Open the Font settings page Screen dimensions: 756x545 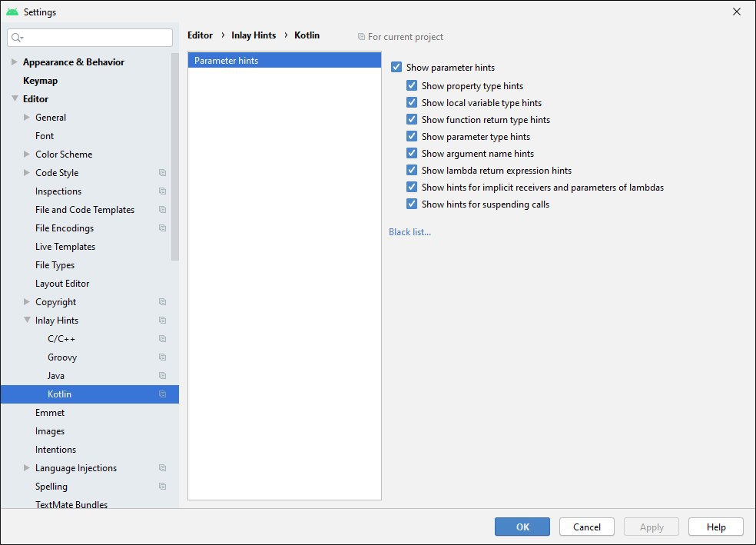[45, 136]
